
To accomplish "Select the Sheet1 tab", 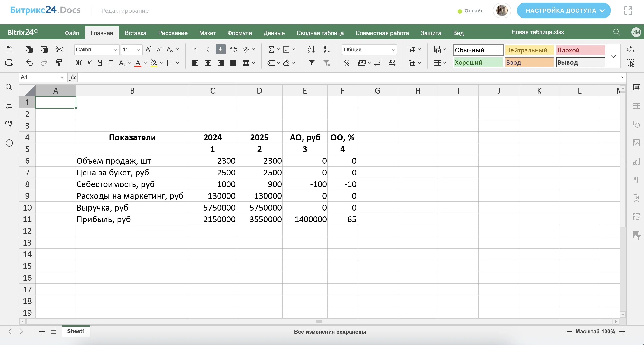I will (76, 331).
